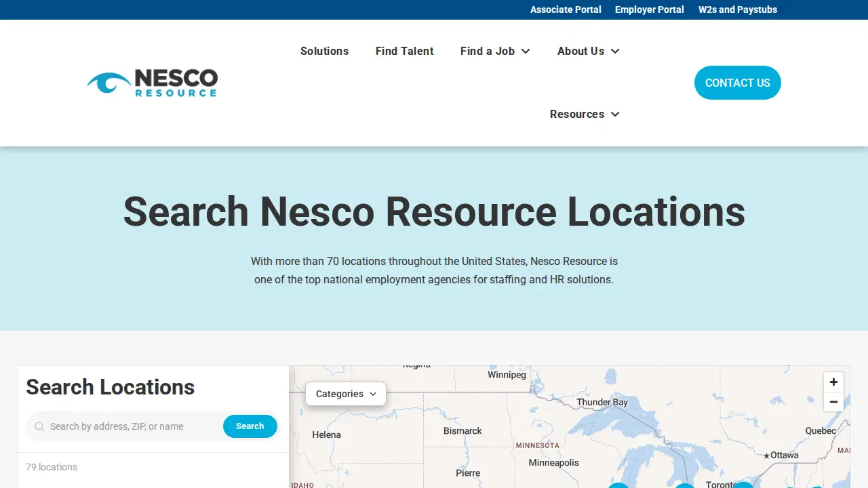Open the Find Talent menu item
The width and height of the screenshot is (868, 488).
tap(405, 51)
